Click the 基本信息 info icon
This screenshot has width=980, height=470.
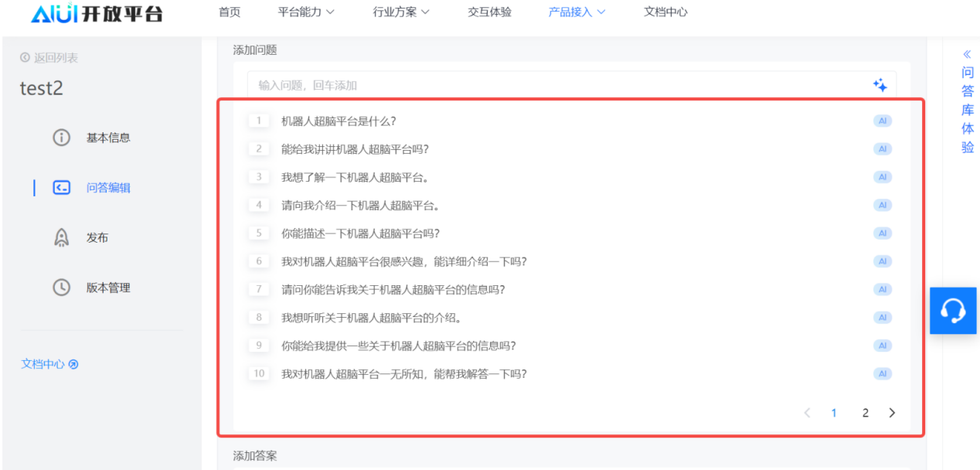click(x=61, y=138)
